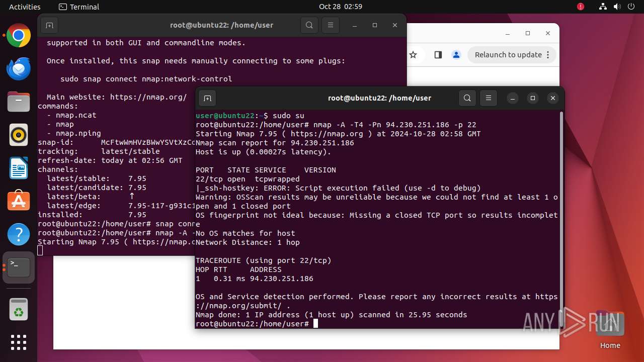The image size is (644, 362).
Task: Launch Thunderbird Mail from the dock
Action: pos(19,69)
